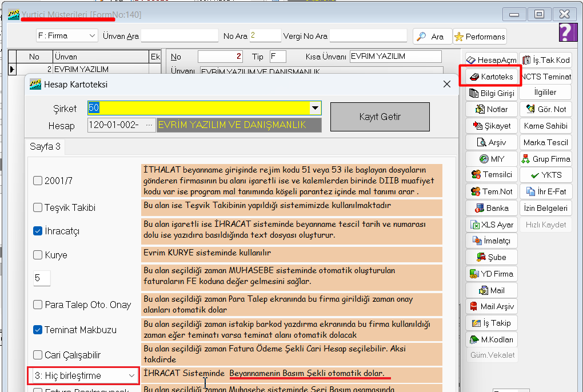Screen dimensions: 583x392
Task: Open Bilgi Girişi panel
Action: click(x=490, y=93)
